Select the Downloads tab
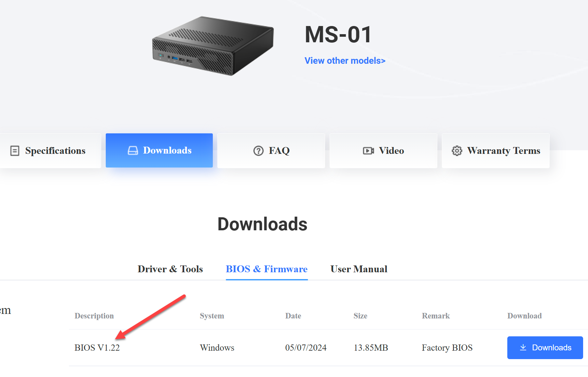This screenshot has height=377, width=588. (x=159, y=151)
